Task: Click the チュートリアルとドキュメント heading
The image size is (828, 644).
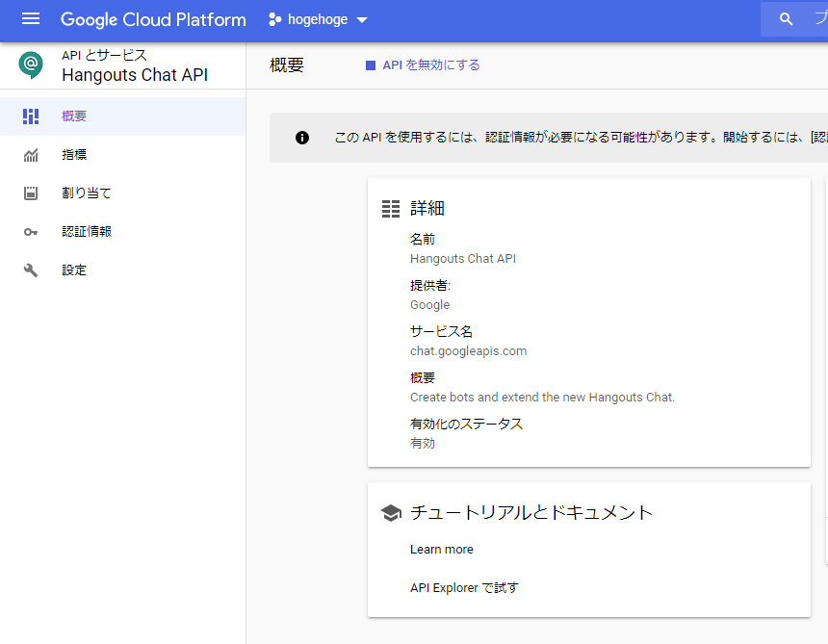Action: click(531, 512)
